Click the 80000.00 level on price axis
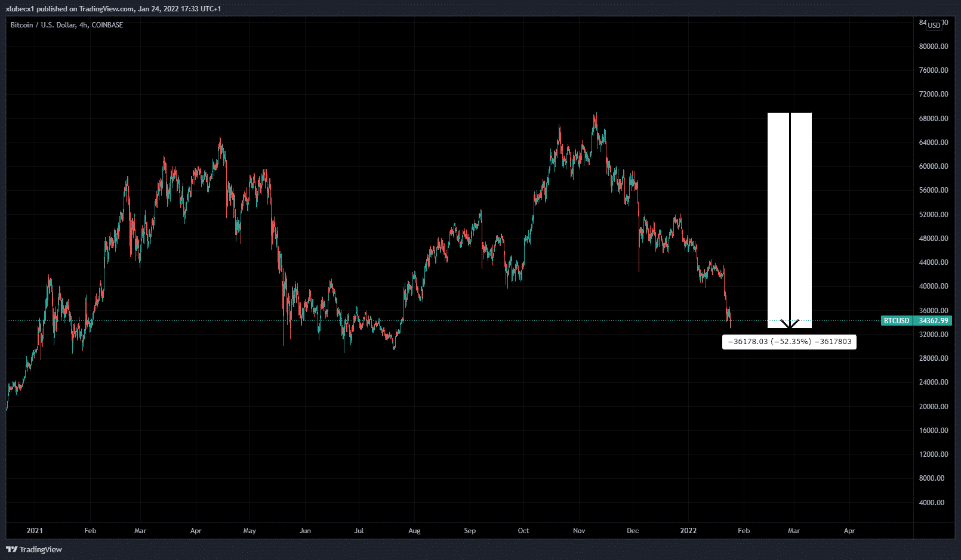961x560 pixels. pos(933,47)
